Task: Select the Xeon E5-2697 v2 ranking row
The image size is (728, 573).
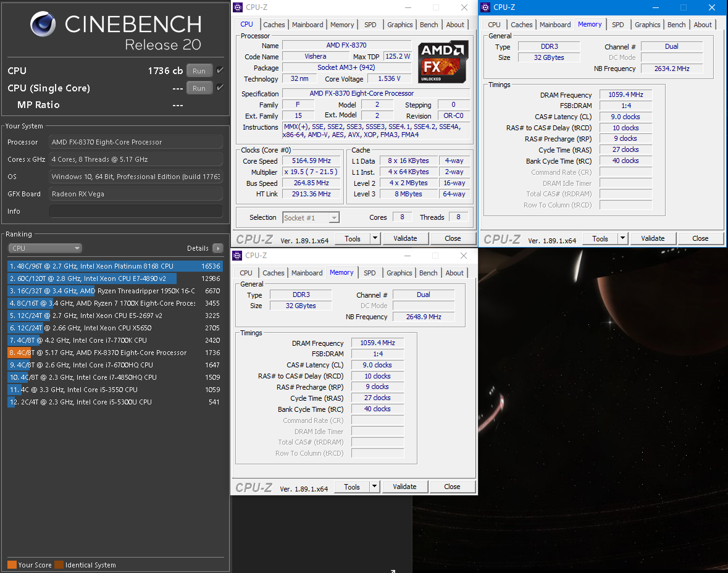Action: point(115,316)
